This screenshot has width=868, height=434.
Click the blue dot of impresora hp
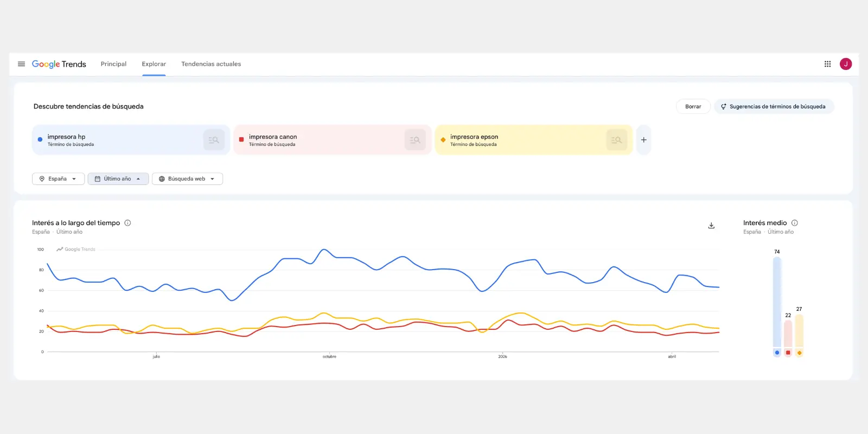[x=40, y=139]
